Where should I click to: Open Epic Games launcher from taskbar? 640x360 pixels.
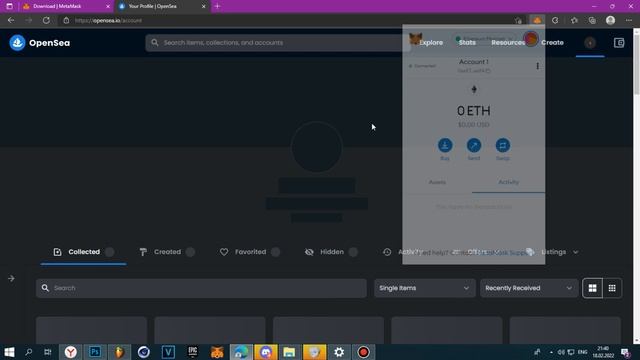192,352
